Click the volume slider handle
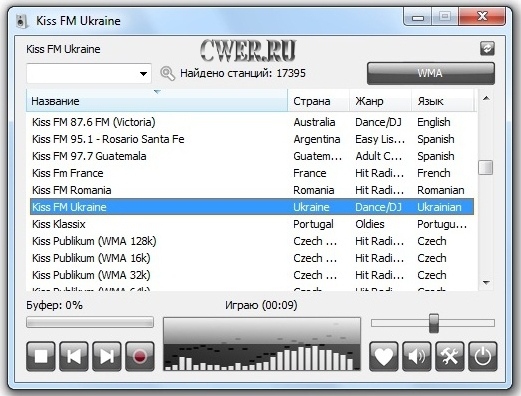Viewport: 521px width, 396px height. tap(434, 323)
